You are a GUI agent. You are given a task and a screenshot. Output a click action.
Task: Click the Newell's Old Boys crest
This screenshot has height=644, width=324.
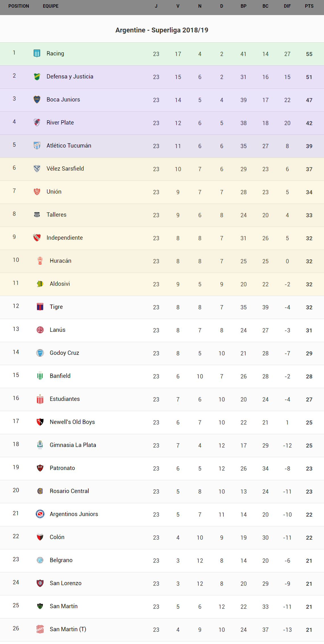[40, 422]
